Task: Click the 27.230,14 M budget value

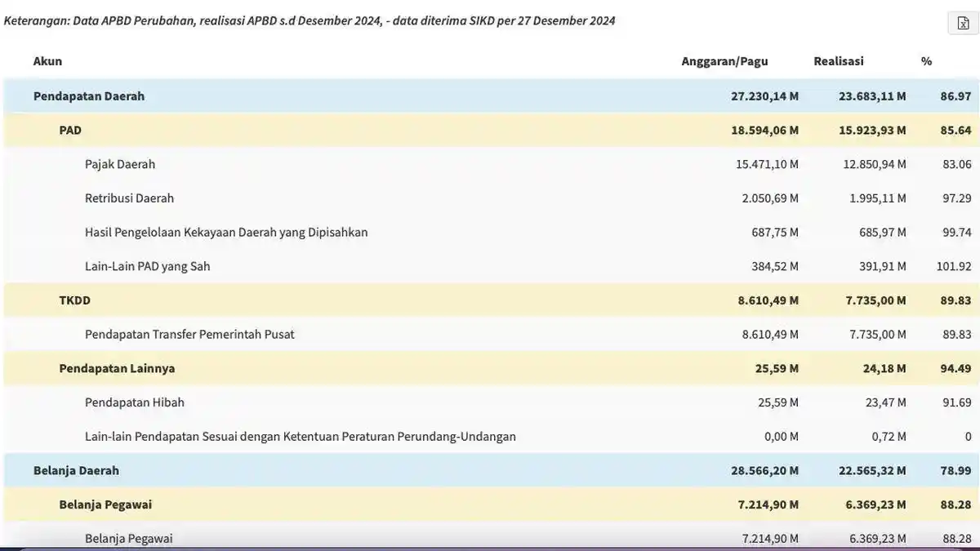Action: pyautogui.click(x=765, y=96)
